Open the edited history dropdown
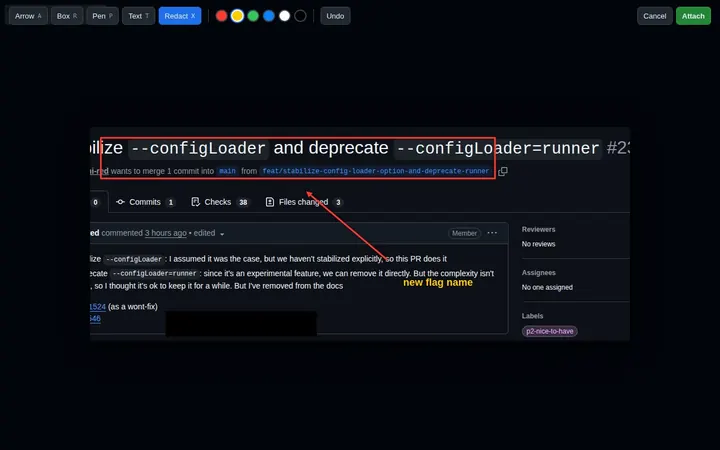Viewport: 720px width, 450px height. point(209,233)
